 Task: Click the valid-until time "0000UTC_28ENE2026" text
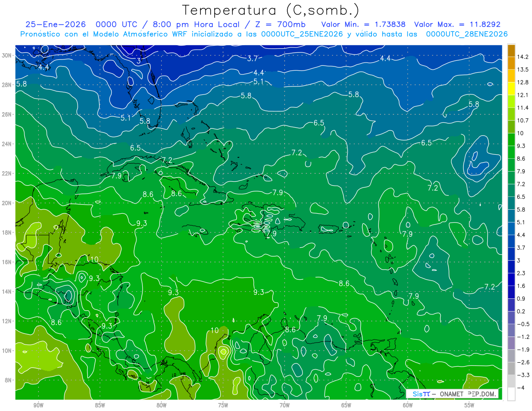tap(466, 34)
